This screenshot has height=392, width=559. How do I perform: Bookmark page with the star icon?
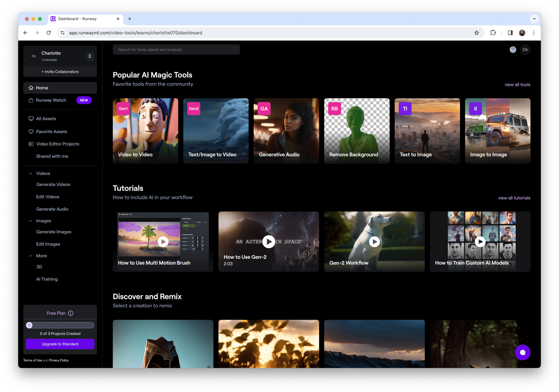coord(476,33)
